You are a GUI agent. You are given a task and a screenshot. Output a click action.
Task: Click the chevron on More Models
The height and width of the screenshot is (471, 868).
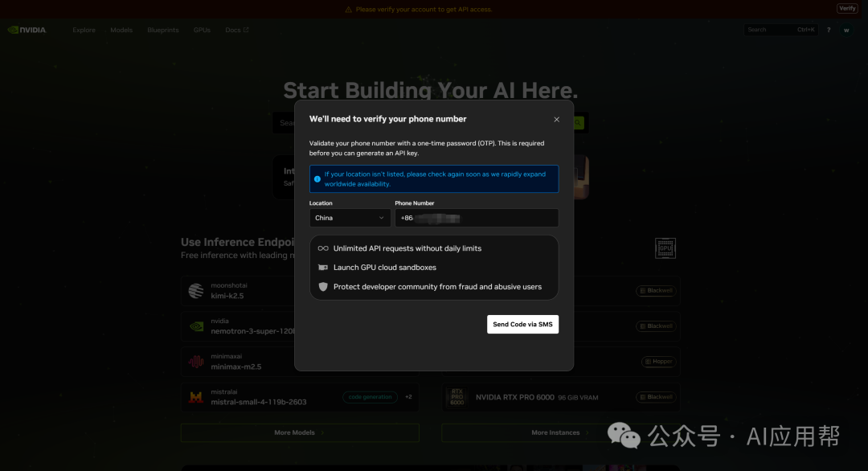click(323, 432)
